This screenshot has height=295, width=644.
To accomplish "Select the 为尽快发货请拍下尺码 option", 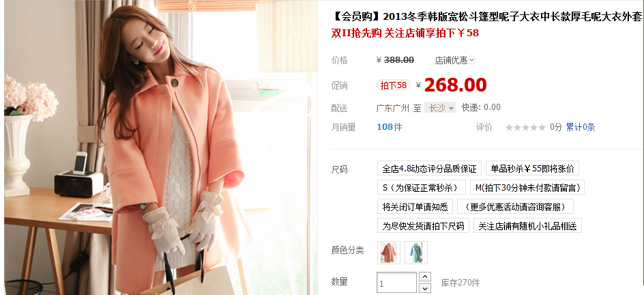I will [423, 225].
